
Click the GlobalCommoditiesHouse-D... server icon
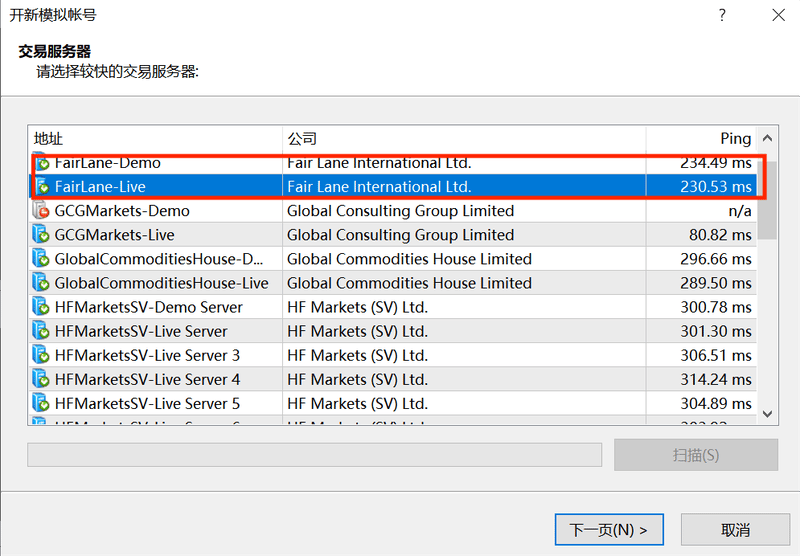click(41, 258)
